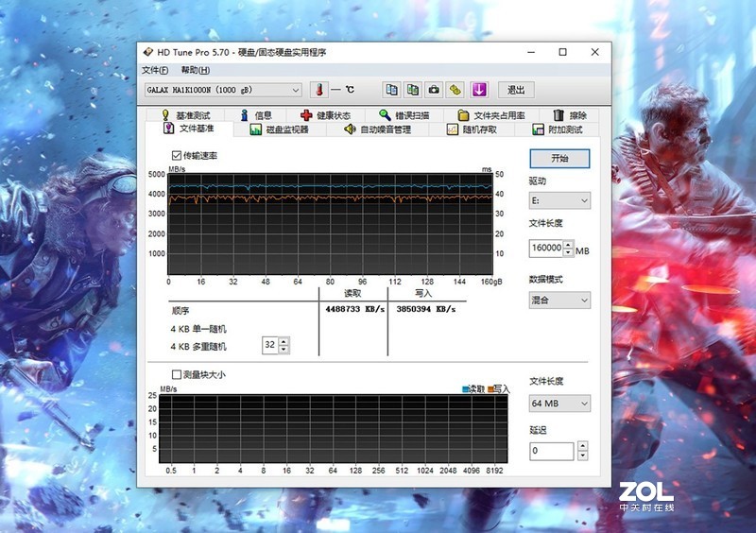Click the camera save screenshot icon

(x=434, y=90)
